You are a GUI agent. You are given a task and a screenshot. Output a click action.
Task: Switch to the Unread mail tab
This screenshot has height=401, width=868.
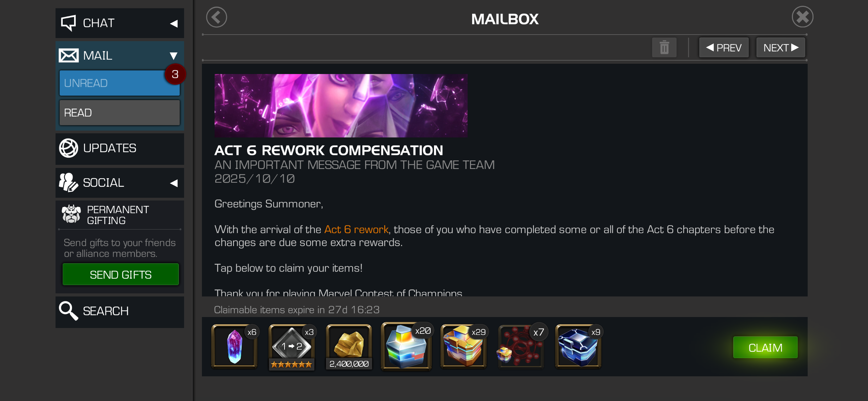tap(120, 83)
